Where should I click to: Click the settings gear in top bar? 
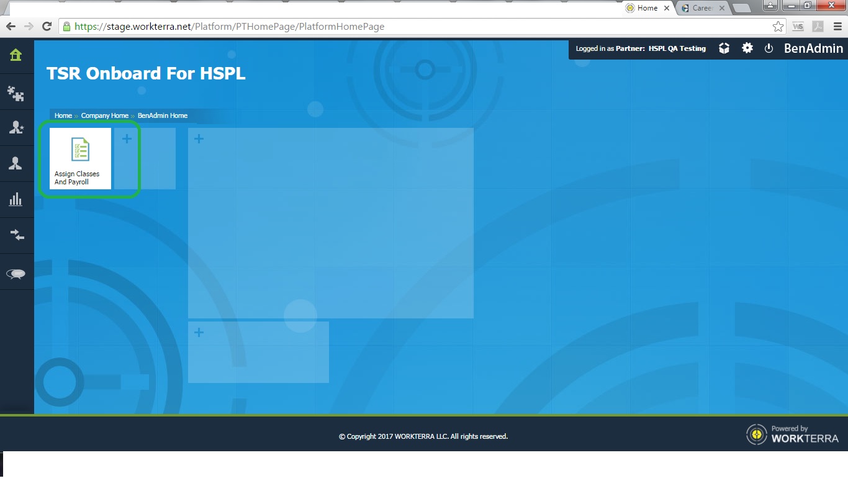[x=747, y=48]
